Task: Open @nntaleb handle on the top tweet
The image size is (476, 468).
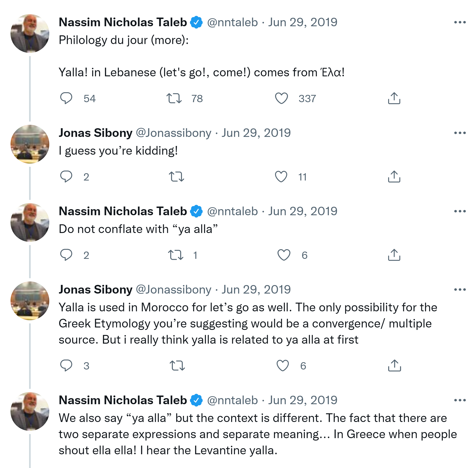Action: pos(232,22)
